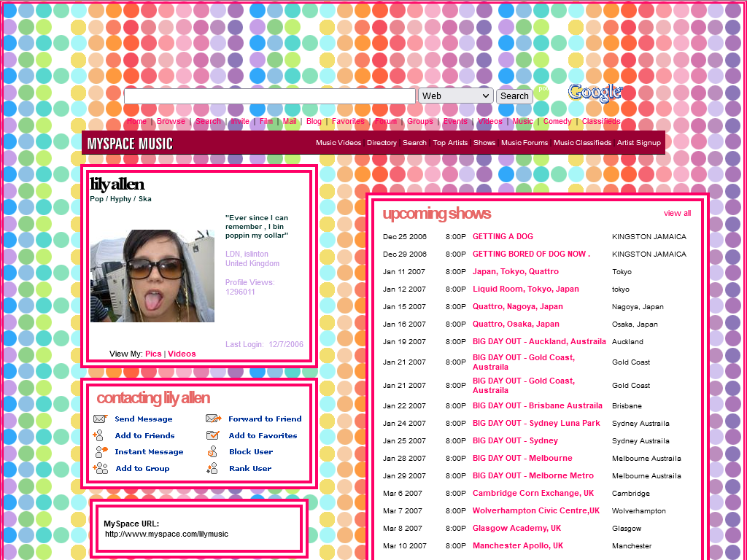
Task: Click the MYSPACE MUSIC logo
Action: pos(130,144)
